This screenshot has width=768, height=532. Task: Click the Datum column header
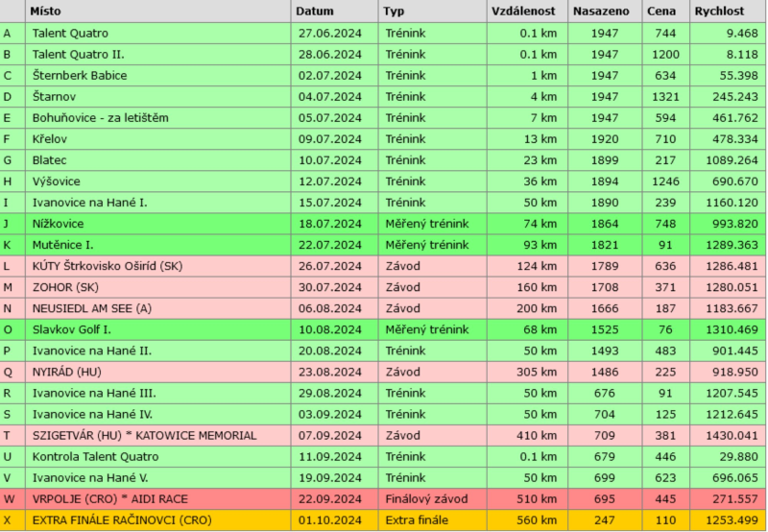tap(315, 12)
